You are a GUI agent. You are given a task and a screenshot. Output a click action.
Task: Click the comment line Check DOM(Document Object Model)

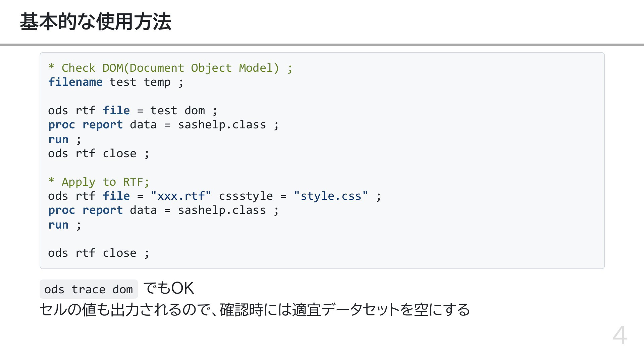click(x=170, y=68)
